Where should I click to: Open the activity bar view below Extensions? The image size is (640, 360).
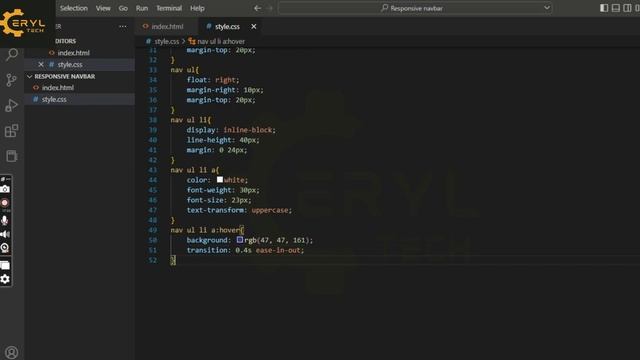(x=12, y=156)
